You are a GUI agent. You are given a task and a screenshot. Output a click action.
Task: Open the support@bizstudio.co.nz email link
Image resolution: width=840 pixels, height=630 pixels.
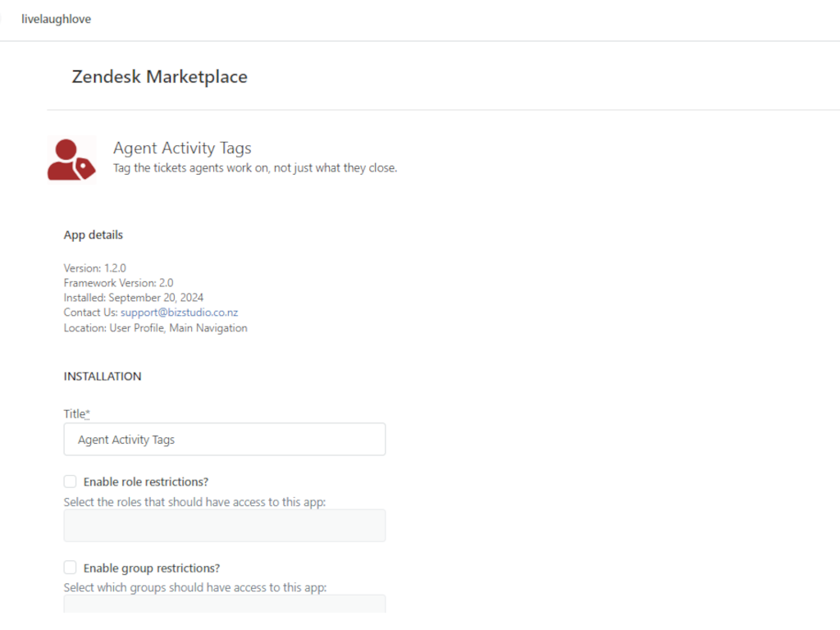click(x=179, y=313)
